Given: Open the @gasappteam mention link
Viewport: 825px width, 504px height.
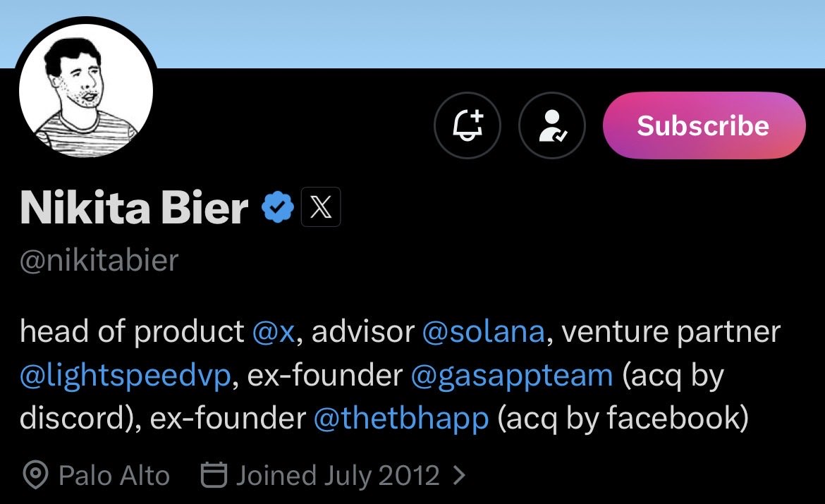Looking at the screenshot, I should coord(511,376).
